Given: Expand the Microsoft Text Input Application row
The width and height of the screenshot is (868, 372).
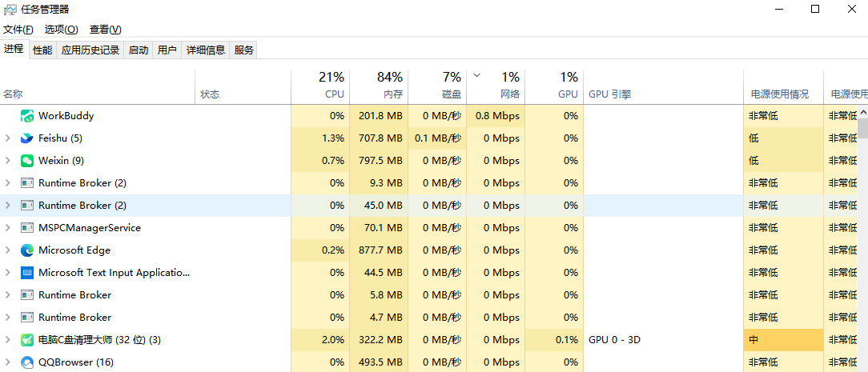Looking at the screenshot, I should 8,273.
